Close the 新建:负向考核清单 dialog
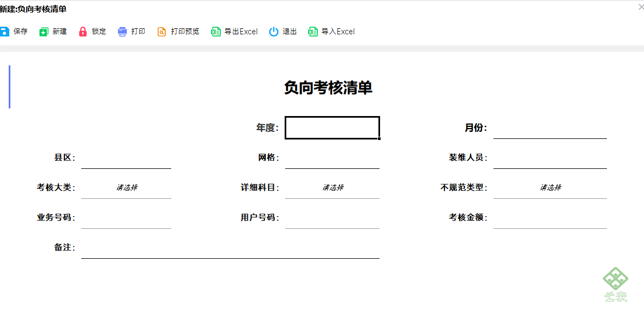 641,7
